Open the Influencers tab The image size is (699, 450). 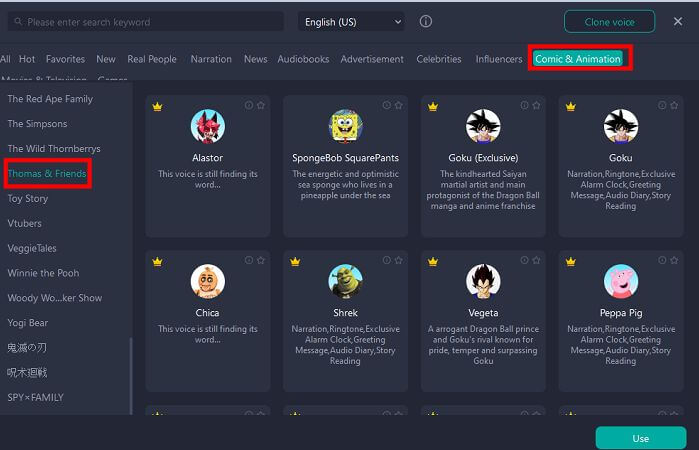pyautogui.click(x=499, y=59)
